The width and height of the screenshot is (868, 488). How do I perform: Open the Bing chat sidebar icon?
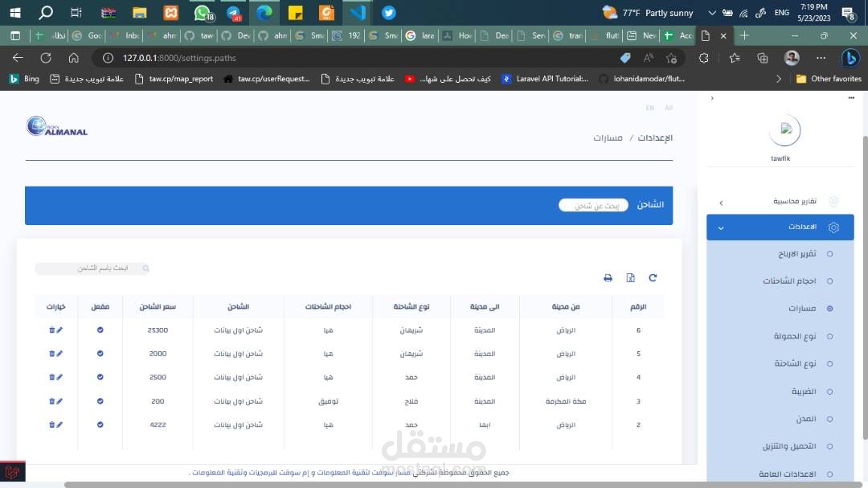(851, 58)
